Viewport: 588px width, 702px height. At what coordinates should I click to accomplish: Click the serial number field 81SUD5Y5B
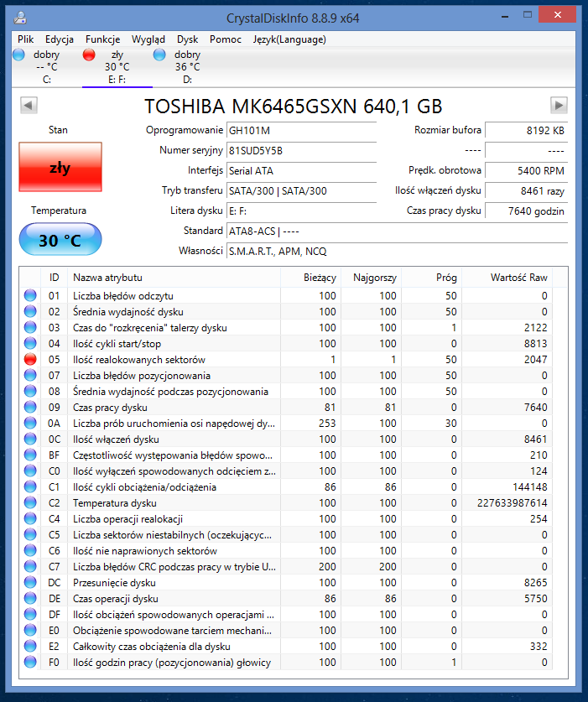pyautogui.click(x=301, y=151)
